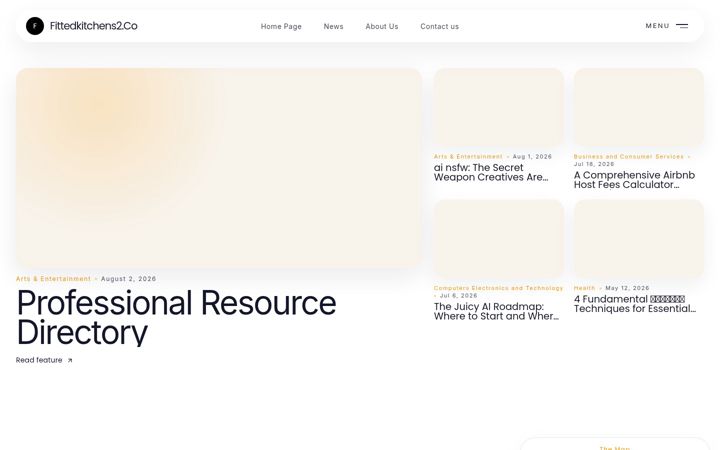This screenshot has width=720, height=450.
Task: Open ai nsfw: The Secret Weapon article
Action: tap(491, 173)
